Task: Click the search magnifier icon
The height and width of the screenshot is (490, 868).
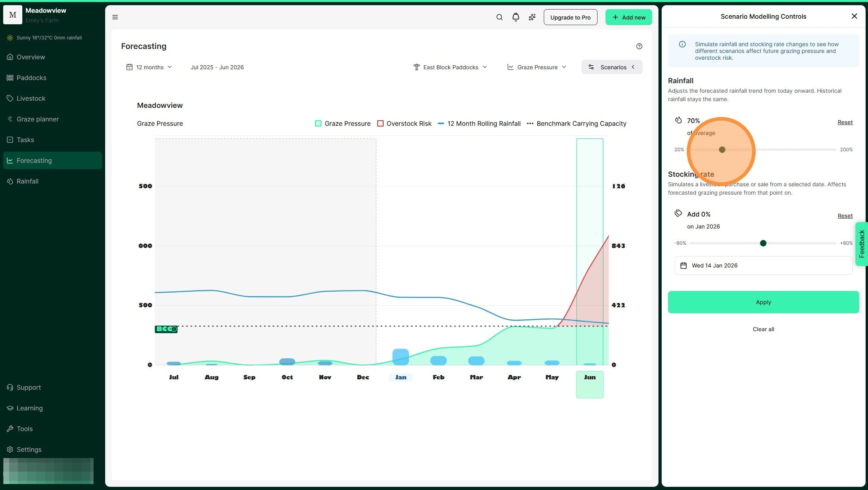Action: click(x=499, y=17)
